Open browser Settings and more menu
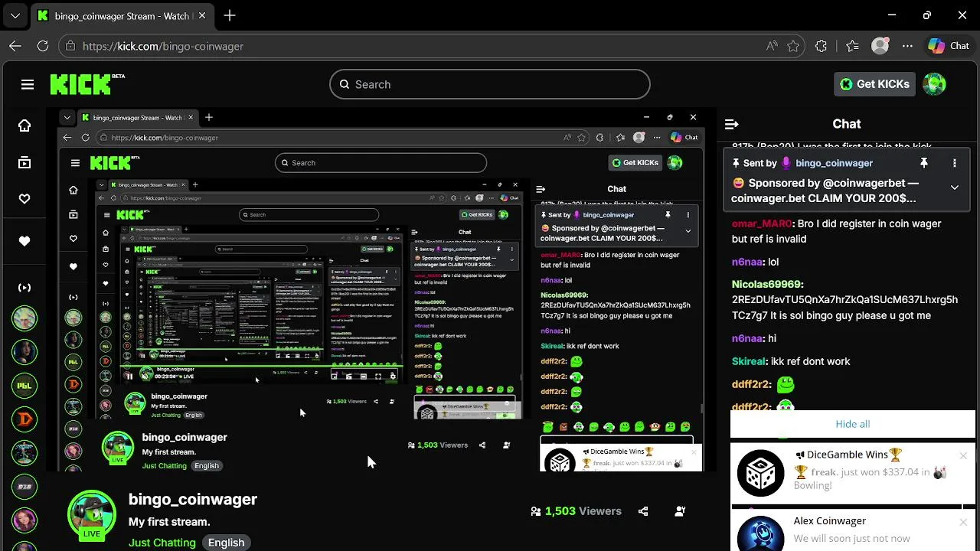The height and width of the screenshot is (551, 980). 907,46
